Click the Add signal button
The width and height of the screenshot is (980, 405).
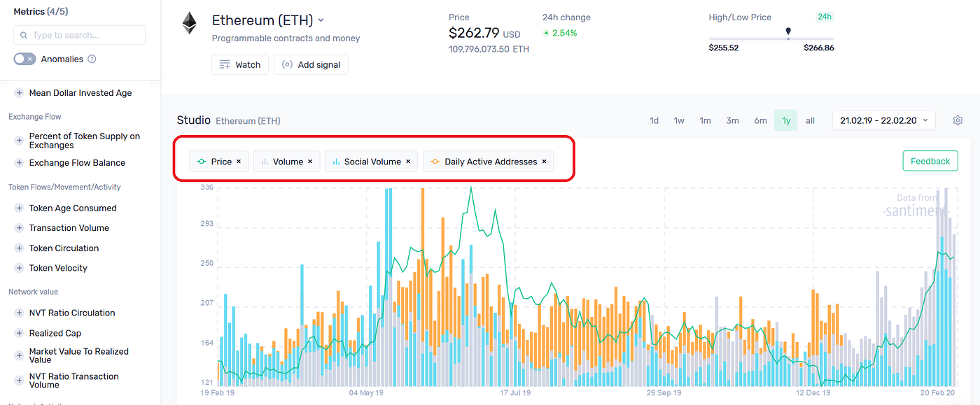(311, 64)
